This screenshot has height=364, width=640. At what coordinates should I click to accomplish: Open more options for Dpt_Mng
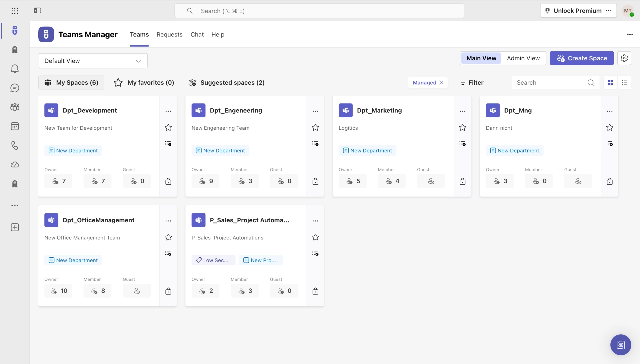click(610, 111)
